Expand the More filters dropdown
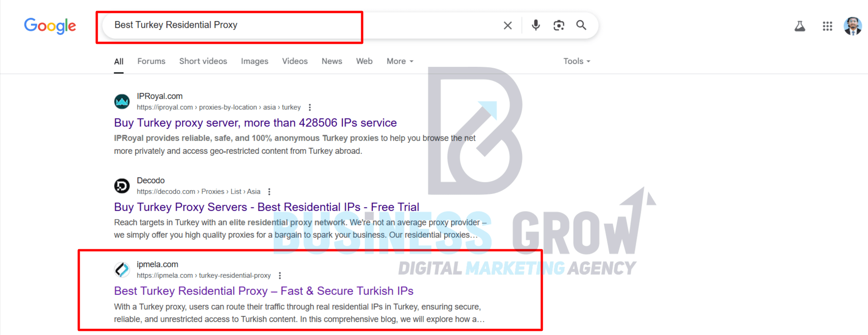The height and width of the screenshot is (335, 868). pyautogui.click(x=400, y=61)
